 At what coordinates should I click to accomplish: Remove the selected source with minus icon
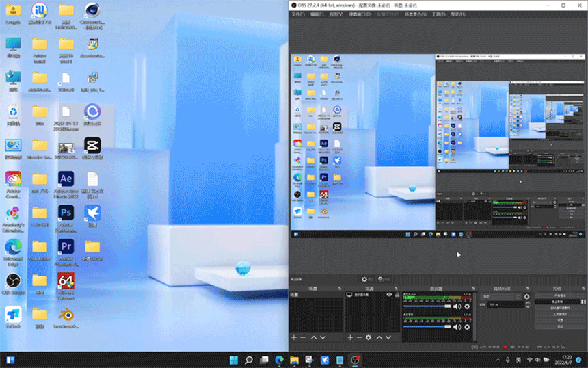point(360,337)
